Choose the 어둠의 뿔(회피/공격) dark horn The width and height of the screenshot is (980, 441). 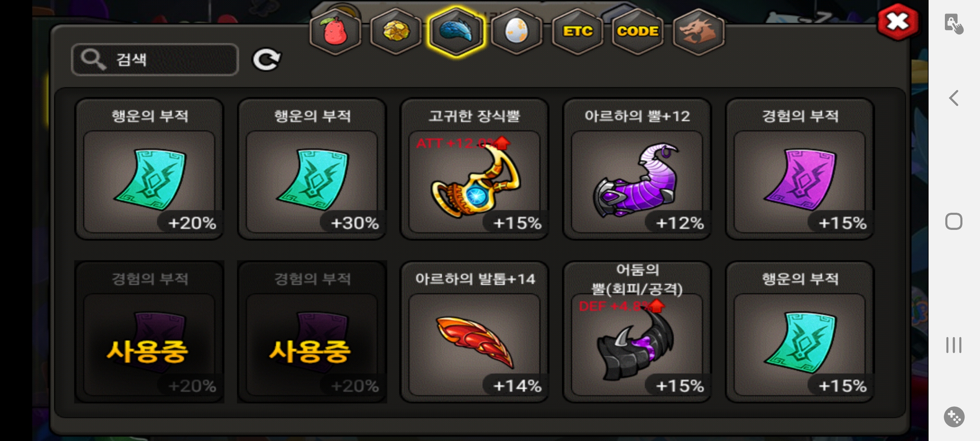(637, 332)
